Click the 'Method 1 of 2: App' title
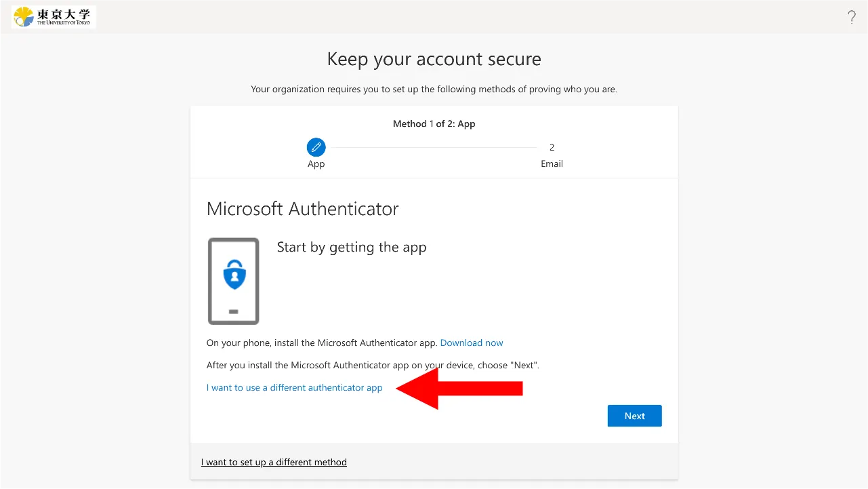868x489 pixels. pyautogui.click(x=434, y=124)
